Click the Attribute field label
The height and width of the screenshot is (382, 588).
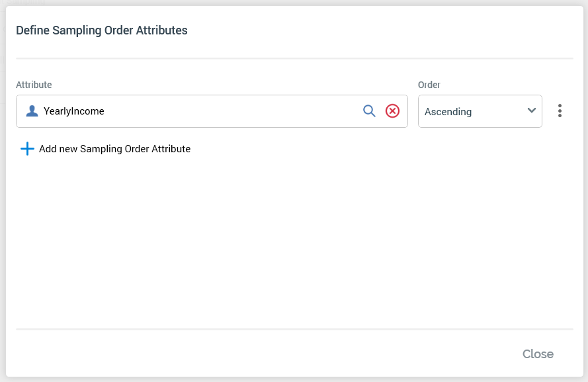coord(34,85)
